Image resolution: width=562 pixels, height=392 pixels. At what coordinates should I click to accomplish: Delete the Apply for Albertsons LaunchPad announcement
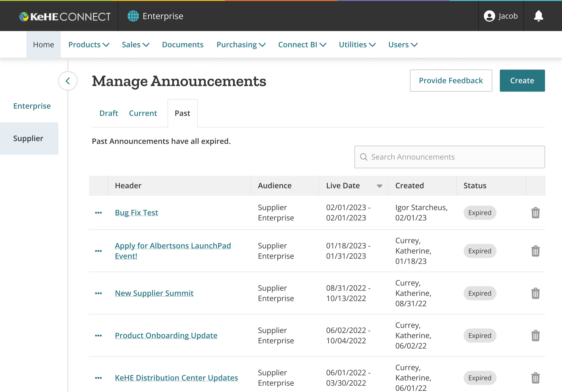coord(536,251)
